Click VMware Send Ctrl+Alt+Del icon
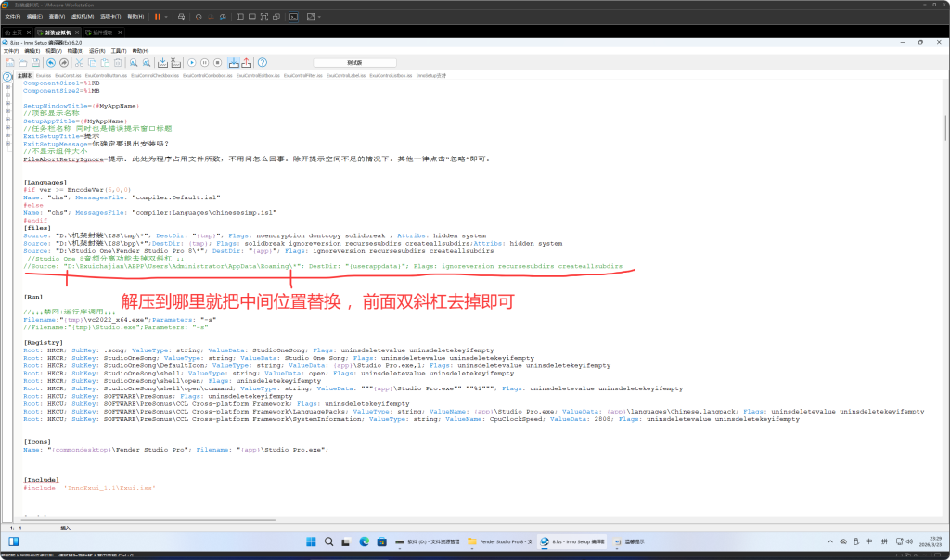 coord(181,17)
